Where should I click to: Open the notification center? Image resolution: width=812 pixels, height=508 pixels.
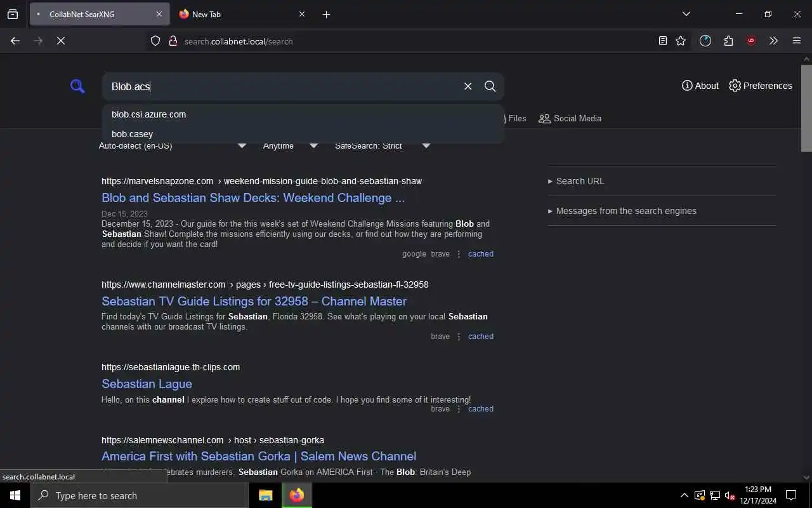pyautogui.click(x=791, y=495)
